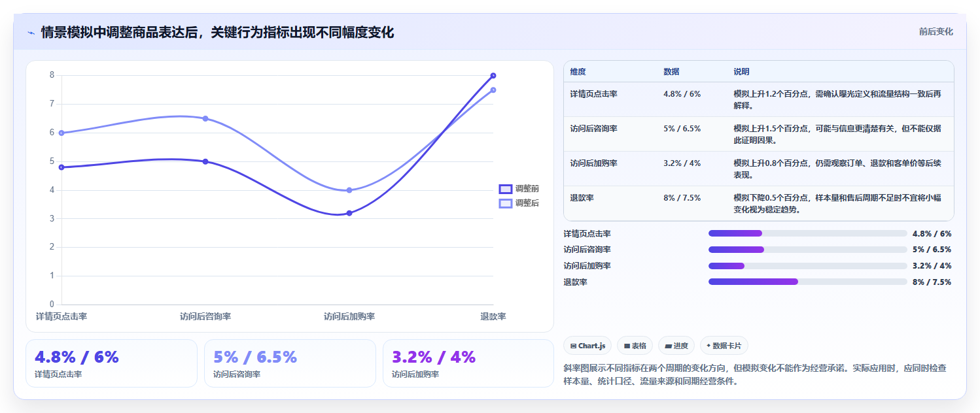Click the 4.8% / 6% KPI card
This screenshot has width=980, height=413.
pos(111,363)
